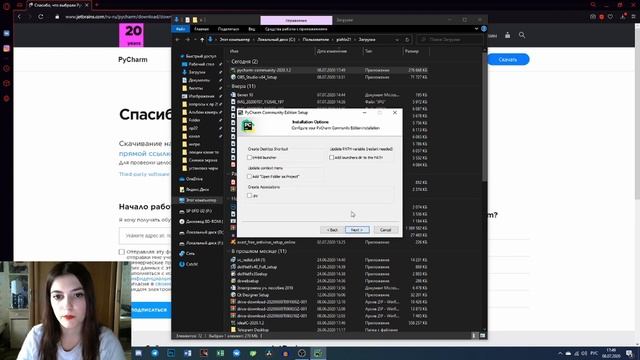Viewport: 640px width, 360px height.
Task: Go up one folder level in Explorer
Action: click(x=202, y=40)
